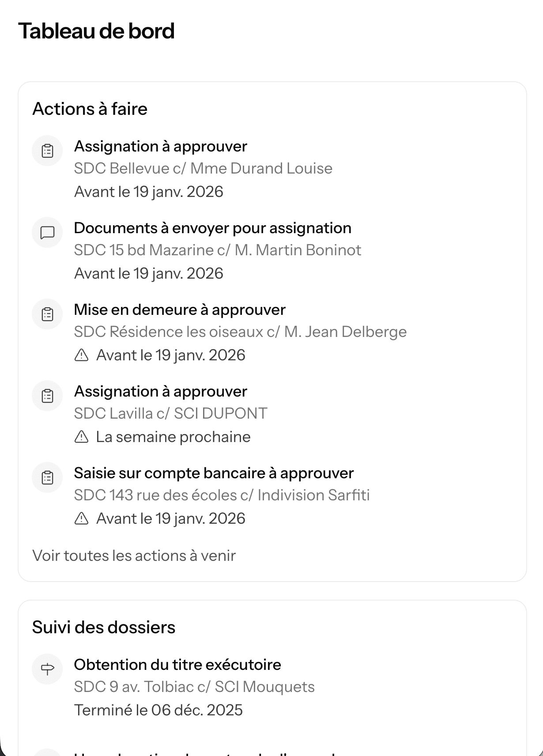
Task: Click signpost icon beside Obtention du titre exécutoire
Action: pos(47,669)
